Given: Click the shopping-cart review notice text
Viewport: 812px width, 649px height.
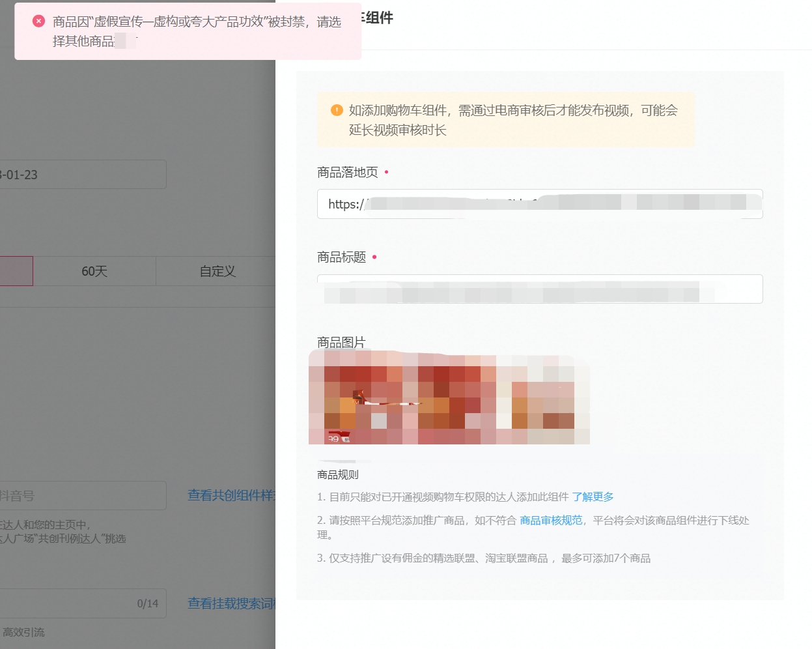Looking at the screenshot, I should [513, 120].
